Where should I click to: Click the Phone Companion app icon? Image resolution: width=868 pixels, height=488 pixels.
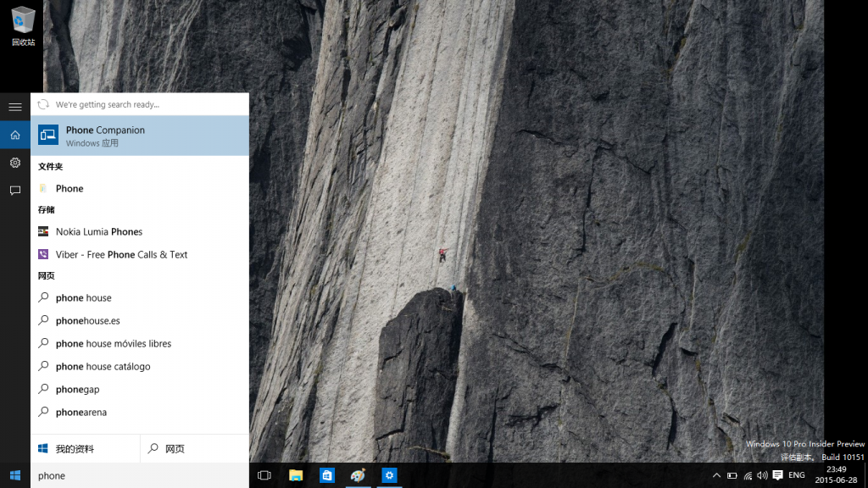48,135
